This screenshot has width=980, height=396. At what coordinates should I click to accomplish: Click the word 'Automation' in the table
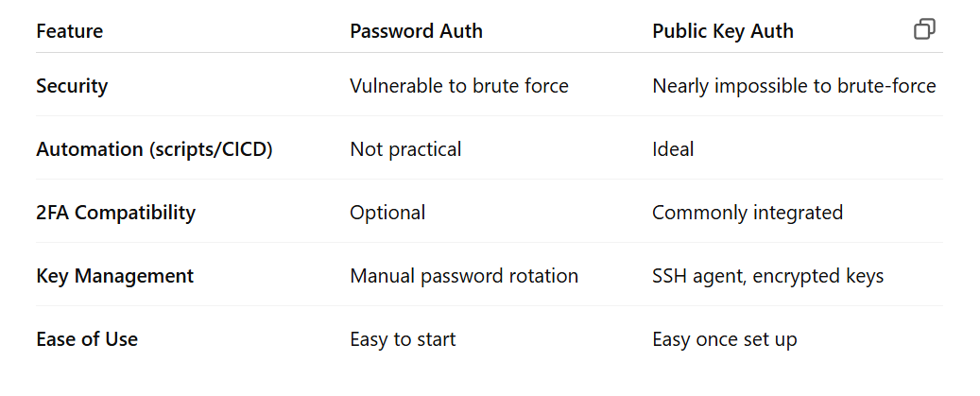click(x=81, y=149)
